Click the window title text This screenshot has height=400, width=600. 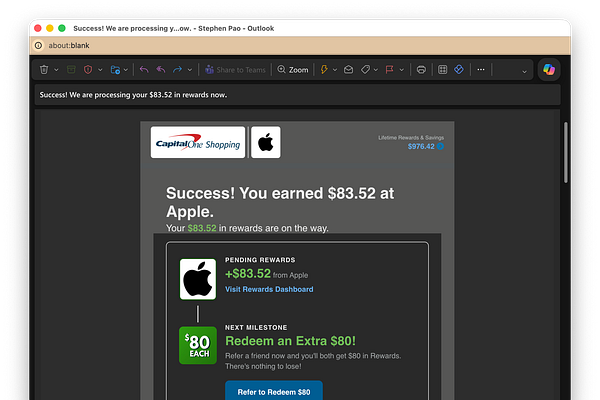[x=174, y=28]
